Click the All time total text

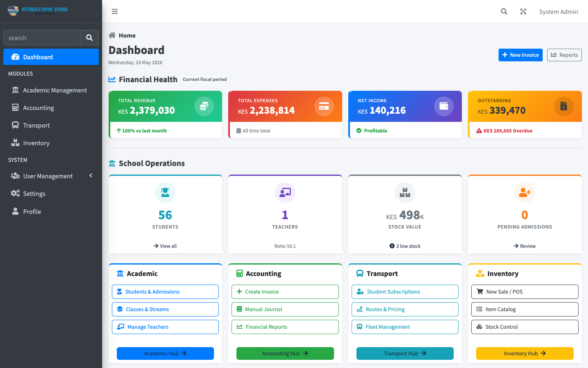point(256,131)
